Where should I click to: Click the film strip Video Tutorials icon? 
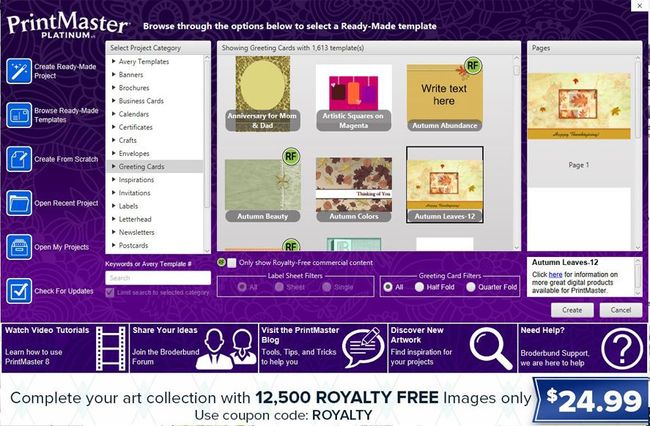point(111,348)
